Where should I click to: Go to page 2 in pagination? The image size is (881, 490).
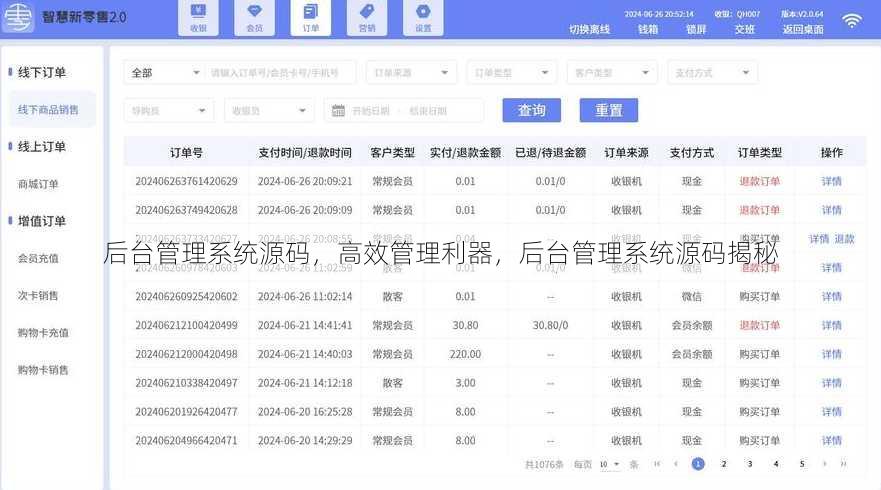coord(724,464)
